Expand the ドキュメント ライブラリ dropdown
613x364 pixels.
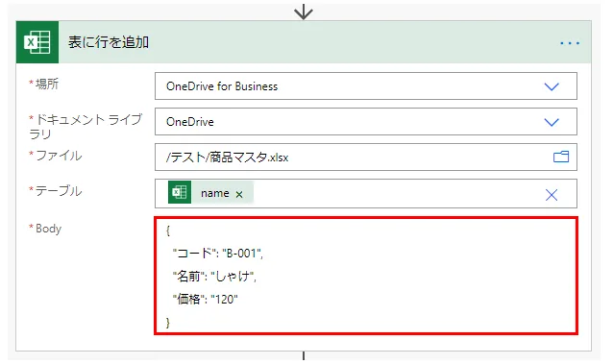[x=552, y=122]
